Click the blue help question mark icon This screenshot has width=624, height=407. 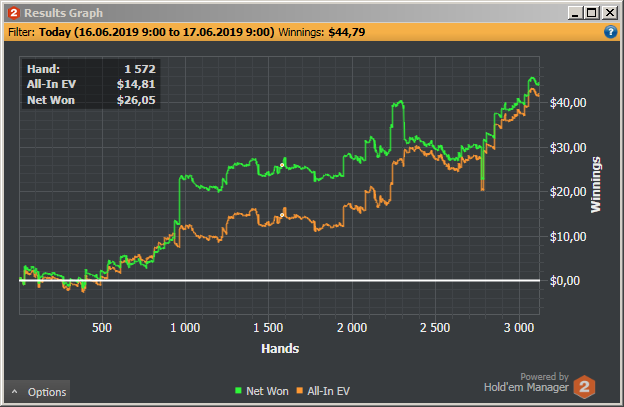pyautogui.click(x=610, y=32)
